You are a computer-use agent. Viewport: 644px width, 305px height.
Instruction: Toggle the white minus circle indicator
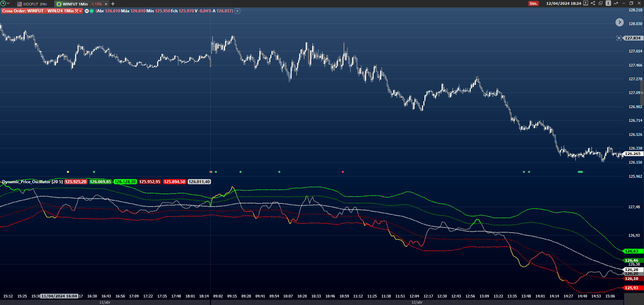(87, 11)
